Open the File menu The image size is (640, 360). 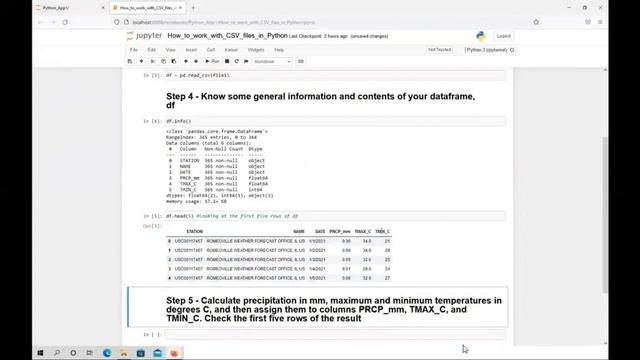coord(133,50)
